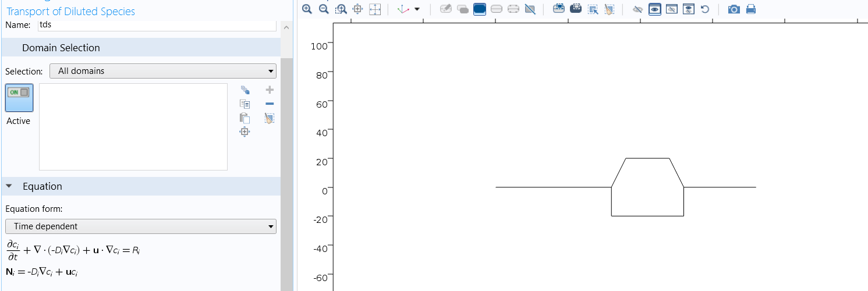Collapse the Equation section

[9, 186]
